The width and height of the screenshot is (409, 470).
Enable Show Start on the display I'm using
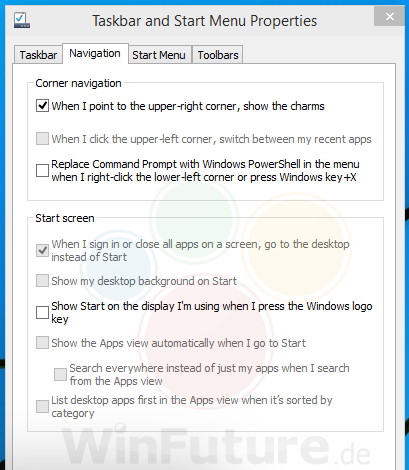[x=42, y=312]
